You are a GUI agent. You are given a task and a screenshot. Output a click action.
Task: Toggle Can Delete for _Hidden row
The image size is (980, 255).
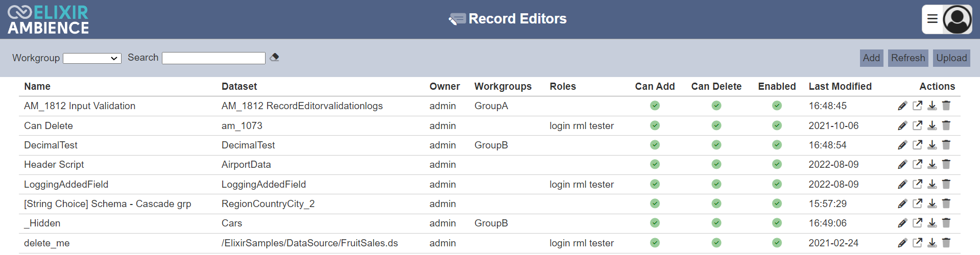tap(716, 223)
